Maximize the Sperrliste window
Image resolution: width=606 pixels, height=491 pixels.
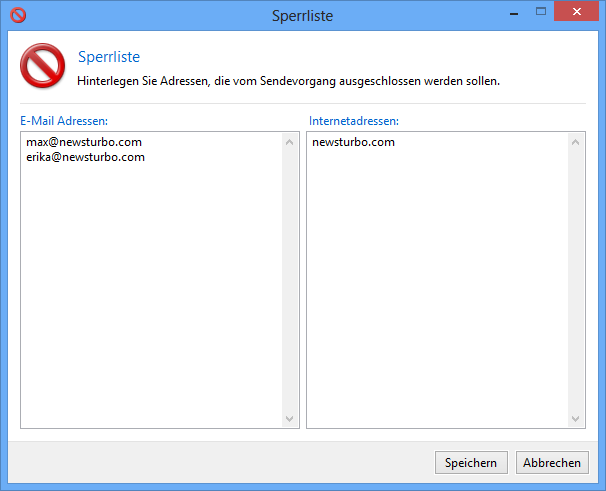[540, 13]
